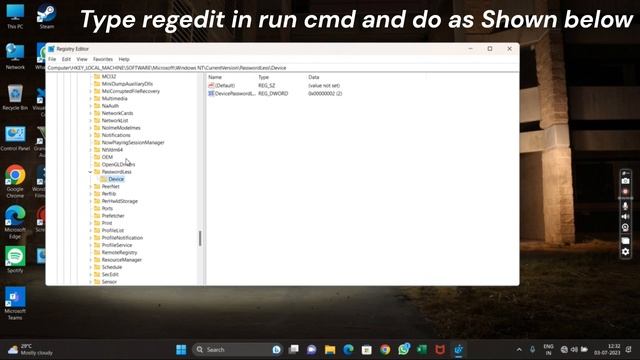Open the Spotify desktop shortcut
640x360 pixels.
(x=15, y=260)
